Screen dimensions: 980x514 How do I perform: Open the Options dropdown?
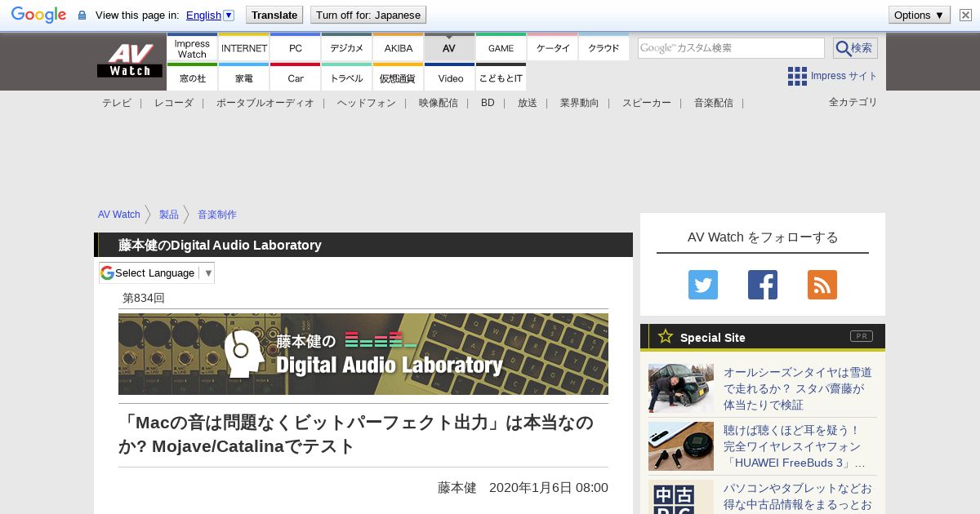[x=920, y=15]
